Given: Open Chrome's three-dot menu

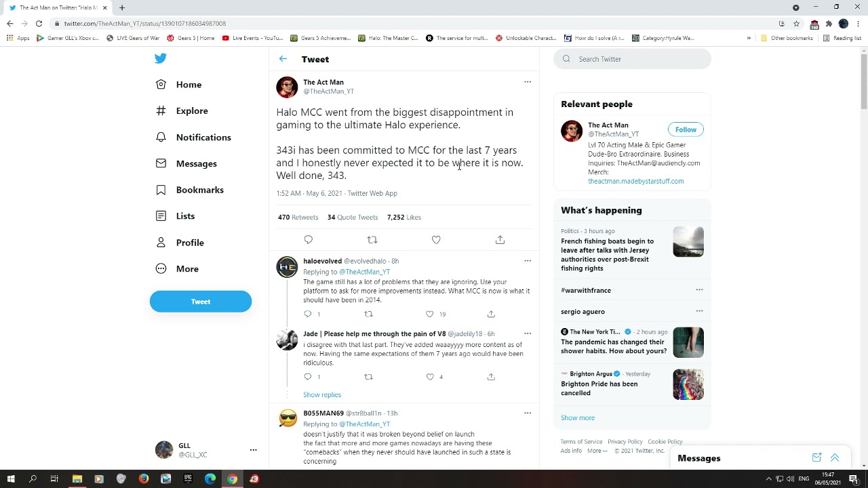Looking at the screenshot, I should pyautogui.click(x=859, y=24).
